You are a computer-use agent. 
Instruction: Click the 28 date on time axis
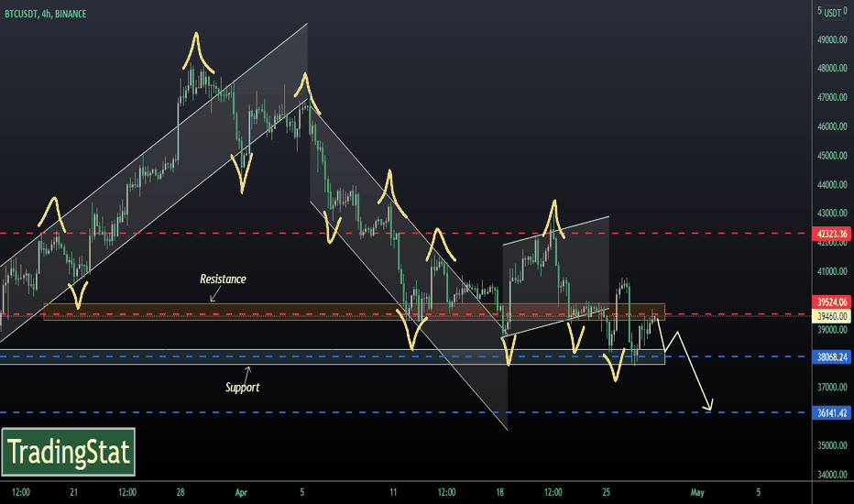181,493
